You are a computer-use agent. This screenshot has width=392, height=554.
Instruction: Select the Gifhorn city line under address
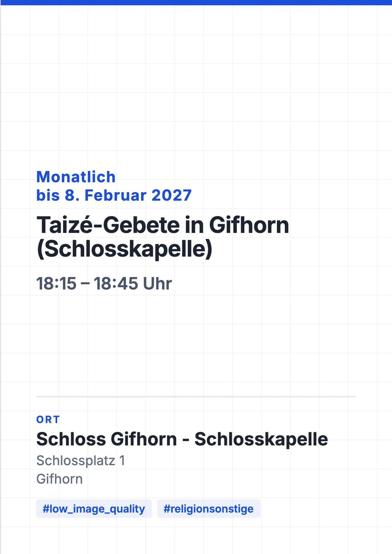tap(60, 479)
